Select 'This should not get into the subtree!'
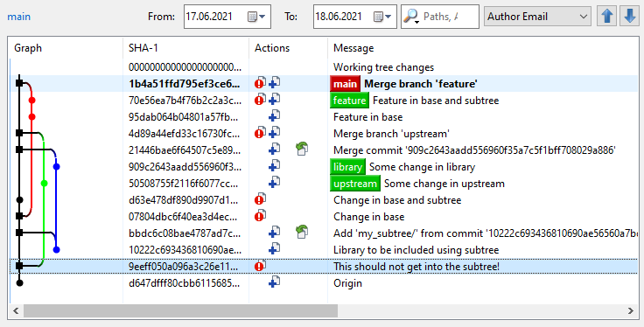This screenshot has width=644, height=327. [x=416, y=267]
